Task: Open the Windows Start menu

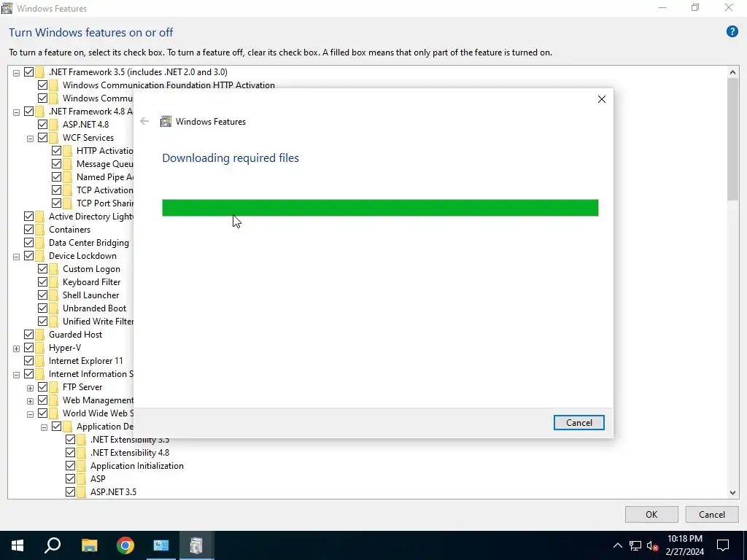Action: coord(18,545)
